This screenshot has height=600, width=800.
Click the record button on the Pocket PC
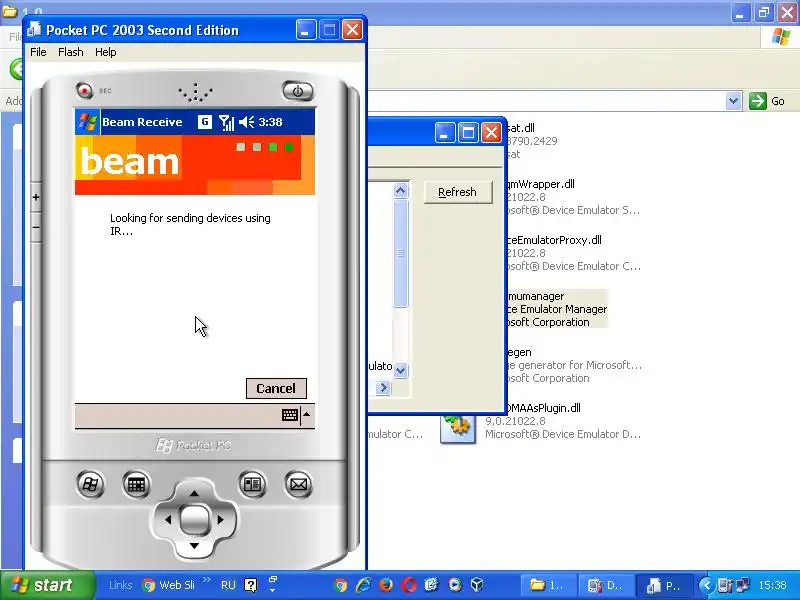point(84,91)
